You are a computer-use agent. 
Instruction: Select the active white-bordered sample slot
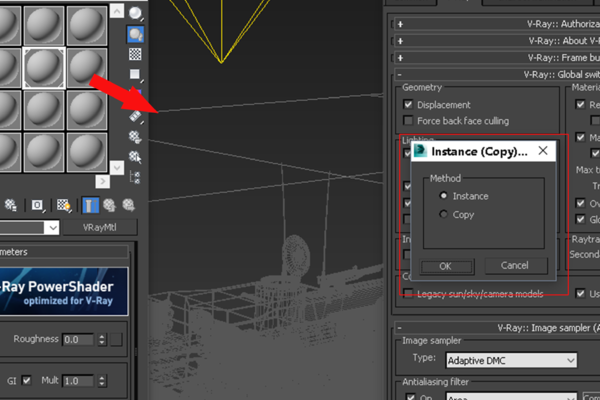click(44, 68)
